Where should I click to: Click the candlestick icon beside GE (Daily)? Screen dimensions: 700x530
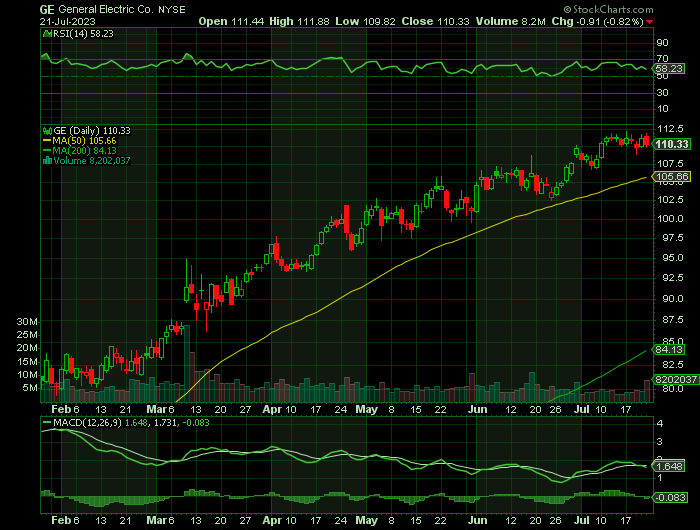(47, 131)
